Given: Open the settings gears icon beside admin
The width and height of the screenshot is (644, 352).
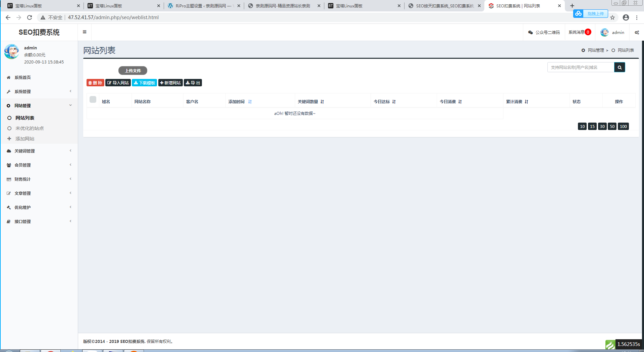Looking at the screenshot, I should point(637,32).
